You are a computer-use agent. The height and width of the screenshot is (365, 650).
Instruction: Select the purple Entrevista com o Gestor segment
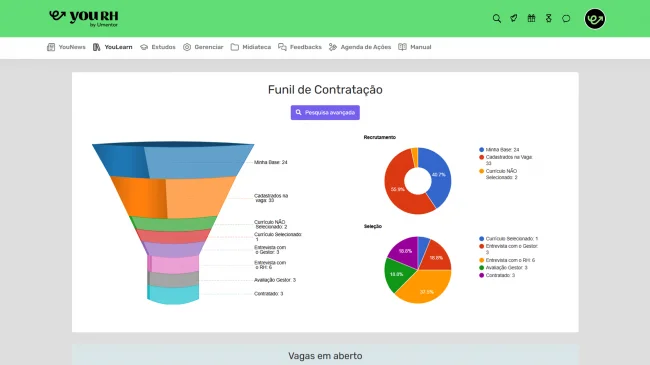173,249
